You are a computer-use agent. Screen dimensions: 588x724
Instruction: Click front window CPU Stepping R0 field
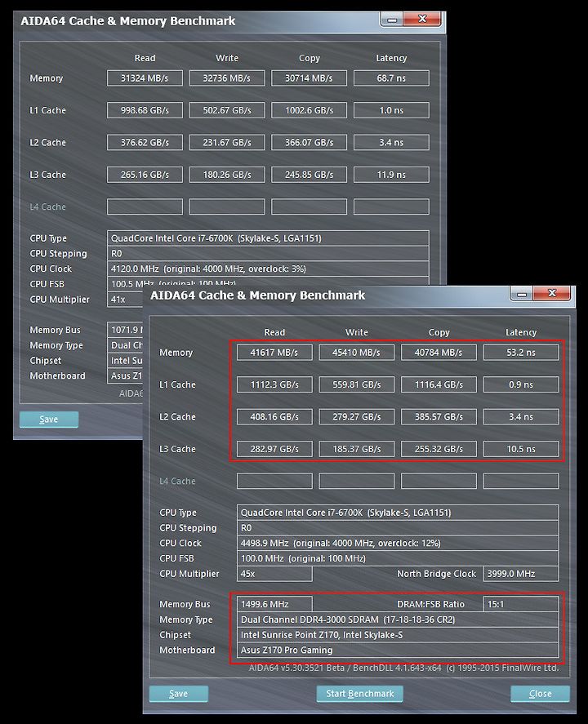click(398, 528)
